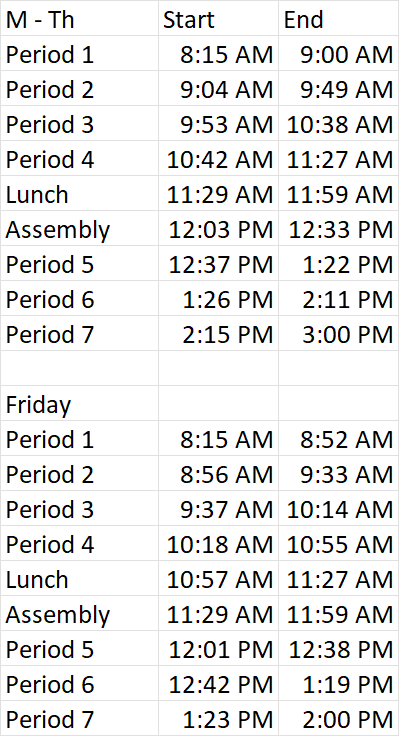Click the Friday label cell
Screen dimensions: 399x736
79,403
